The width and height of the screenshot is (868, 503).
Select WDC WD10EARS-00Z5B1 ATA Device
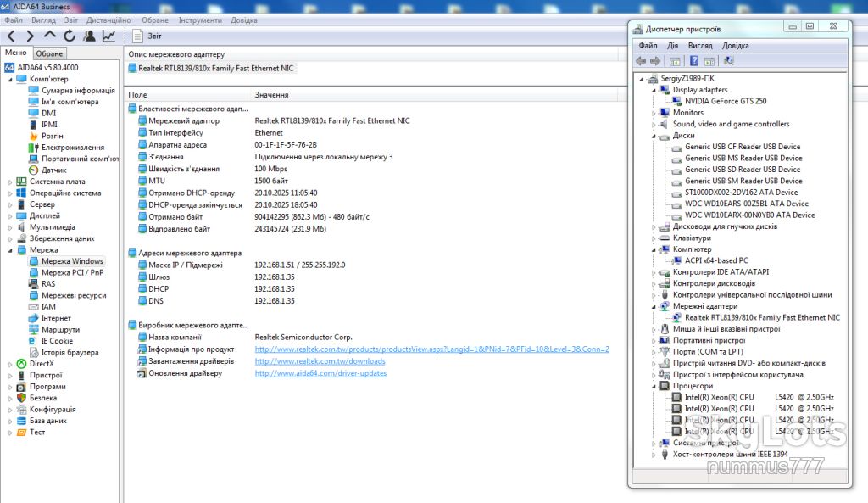coord(746,204)
